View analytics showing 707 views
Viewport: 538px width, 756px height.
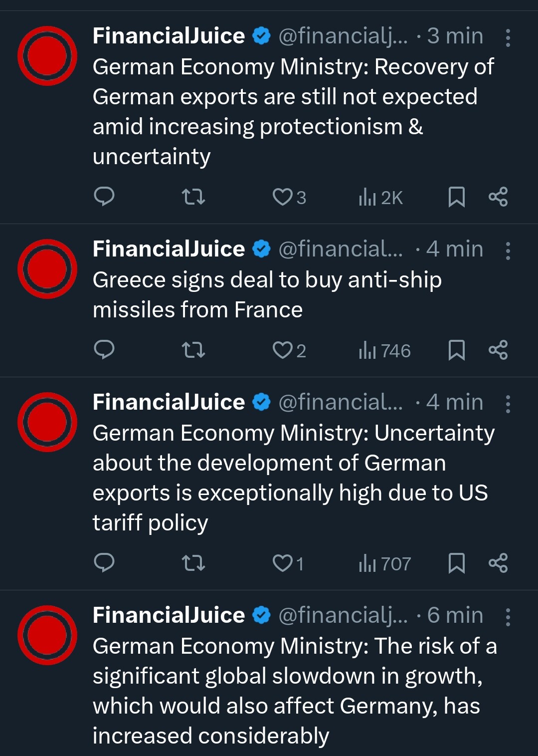(x=384, y=564)
